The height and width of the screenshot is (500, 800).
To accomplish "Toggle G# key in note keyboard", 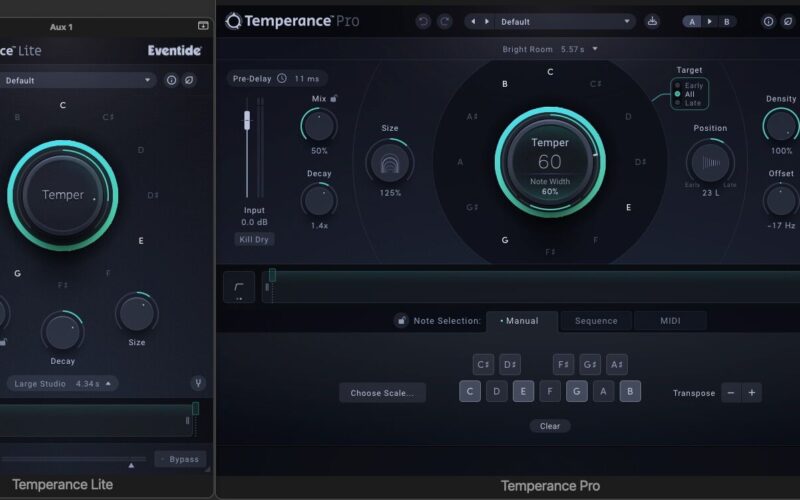I will coord(590,364).
